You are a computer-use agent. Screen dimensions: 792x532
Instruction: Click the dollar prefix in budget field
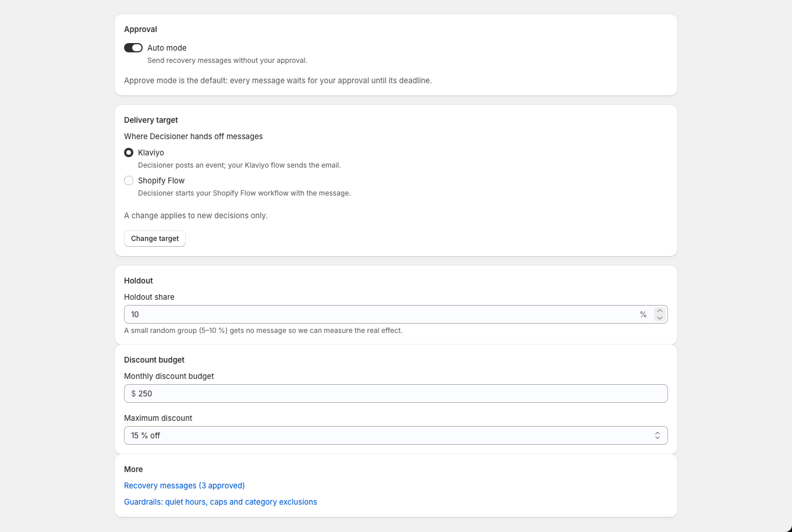[133, 393]
